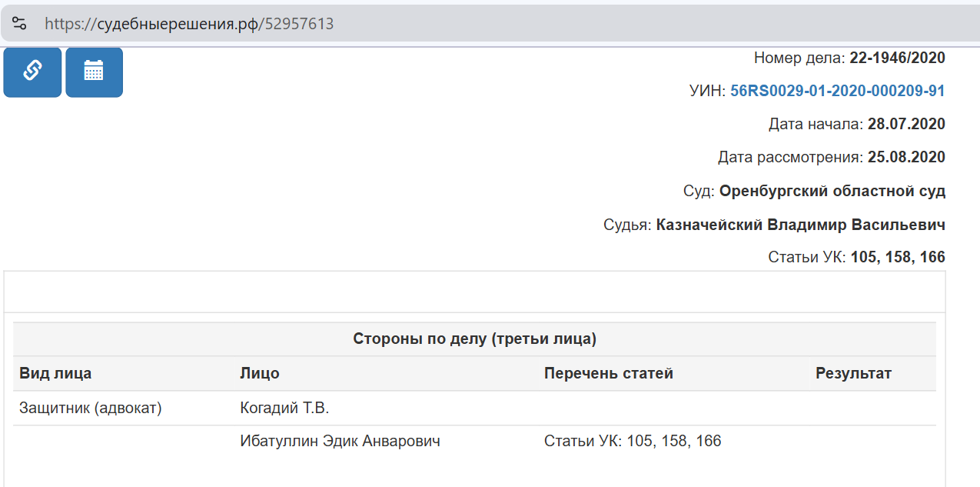Click the court name Оренбургский областной суд
The width and height of the screenshot is (980, 487).
(832, 191)
